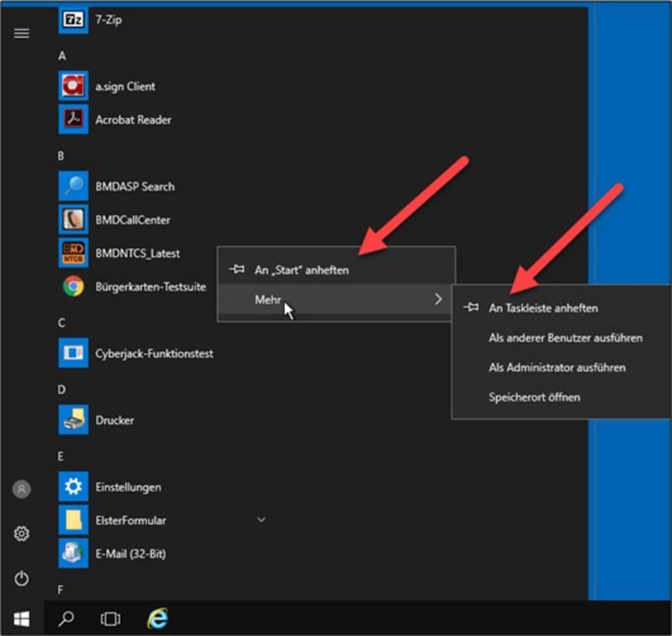The width and height of the screenshot is (672, 636).
Task: Expand the ElsterFormular folder chevron
Action: [x=262, y=520]
